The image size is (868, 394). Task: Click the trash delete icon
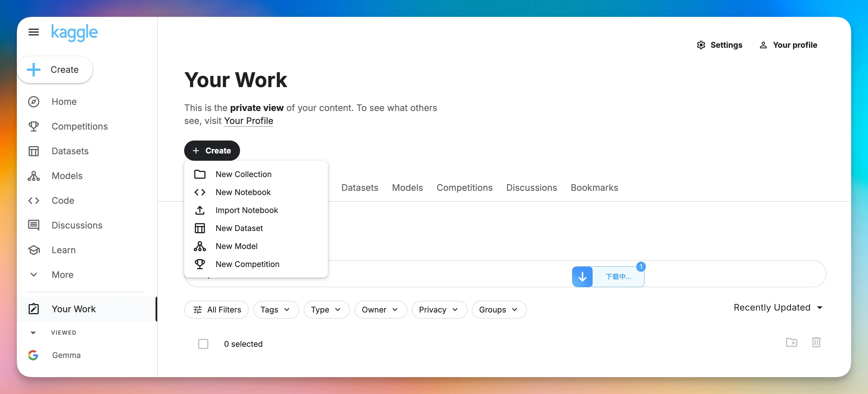click(x=816, y=342)
